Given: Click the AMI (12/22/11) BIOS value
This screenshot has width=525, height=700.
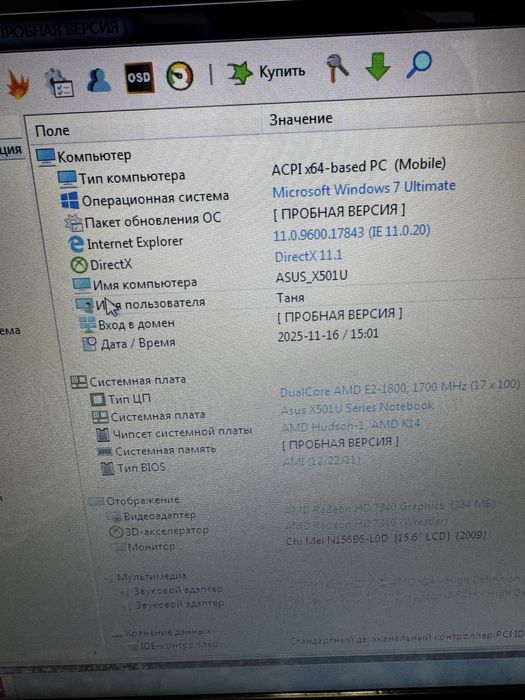Looking at the screenshot, I should point(321,460).
